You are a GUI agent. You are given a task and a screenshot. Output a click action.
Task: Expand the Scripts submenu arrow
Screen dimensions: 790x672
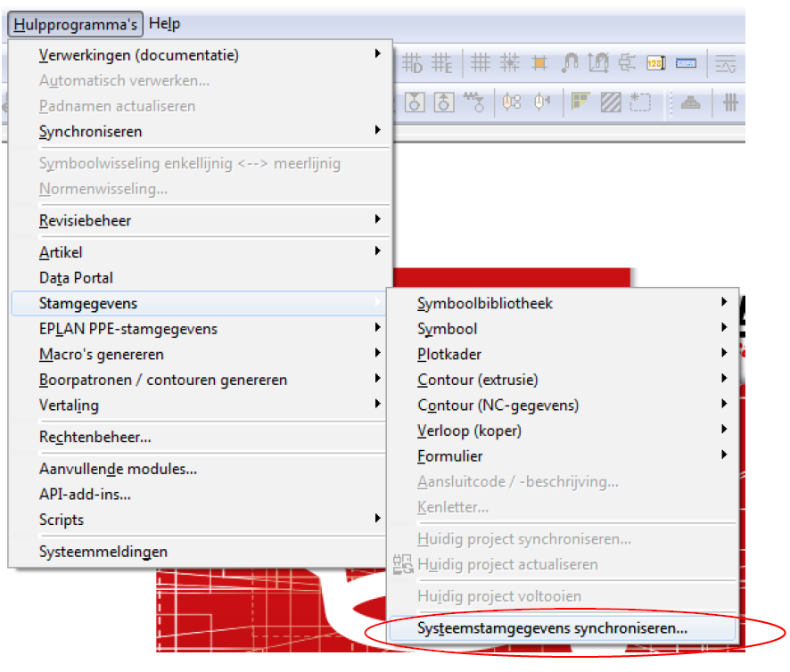(377, 519)
